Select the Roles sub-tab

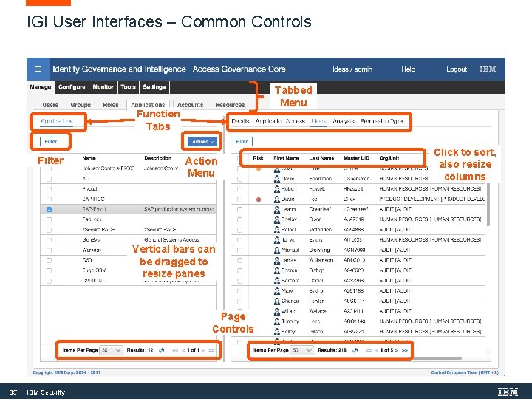(111, 105)
